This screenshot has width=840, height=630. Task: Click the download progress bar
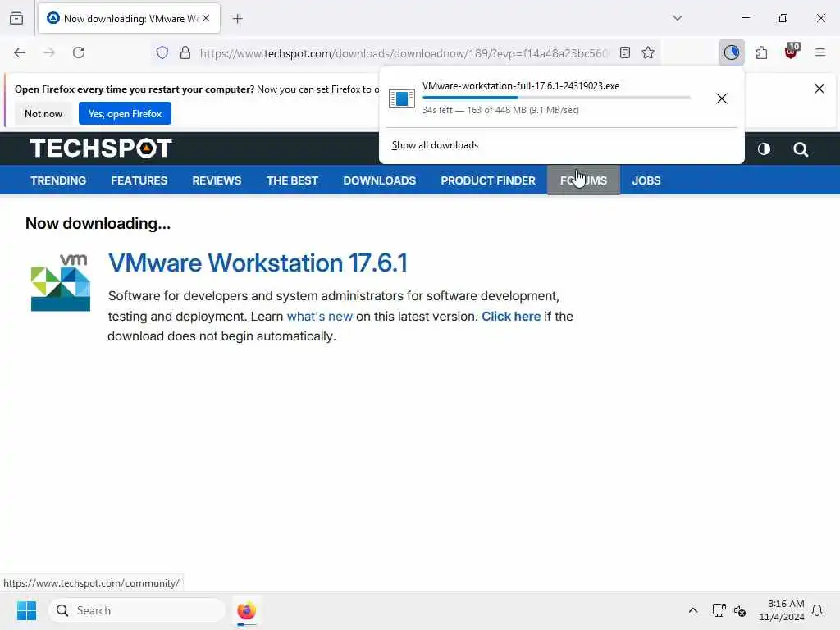pyautogui.click(x=556, y=98)
